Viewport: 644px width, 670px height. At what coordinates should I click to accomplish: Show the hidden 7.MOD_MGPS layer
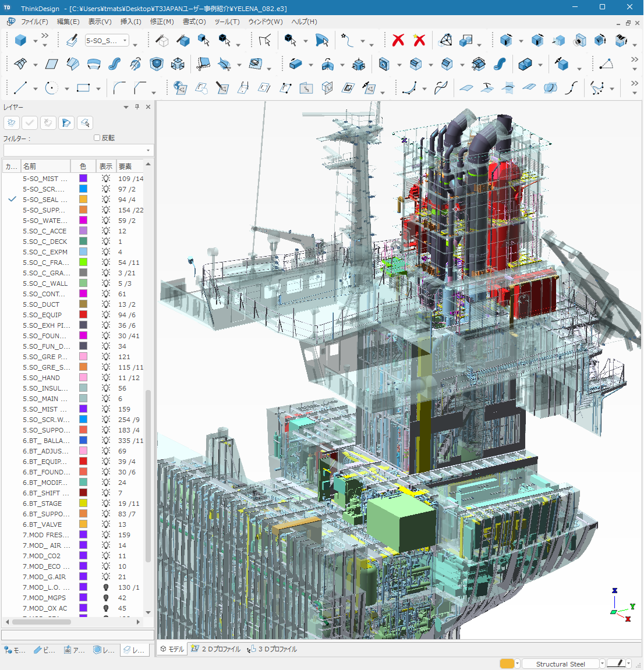(105, 598)
